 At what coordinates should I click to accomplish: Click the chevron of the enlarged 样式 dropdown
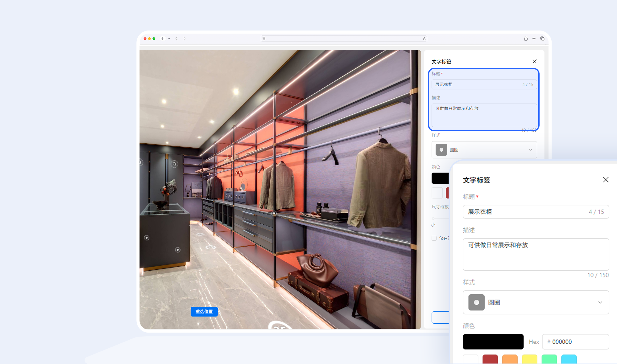pos(600,302)
